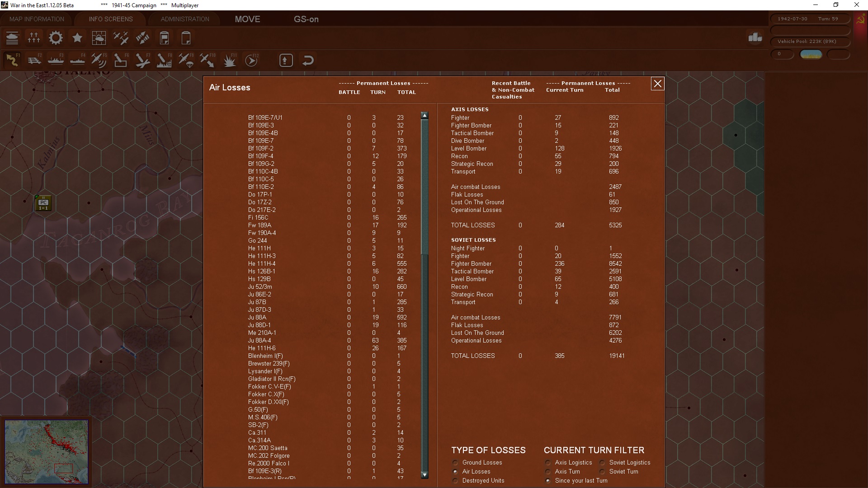Viewport: 868px width, 488px height.
Task: Open the Order of Battle tank icon
Action: coord(12,38)
